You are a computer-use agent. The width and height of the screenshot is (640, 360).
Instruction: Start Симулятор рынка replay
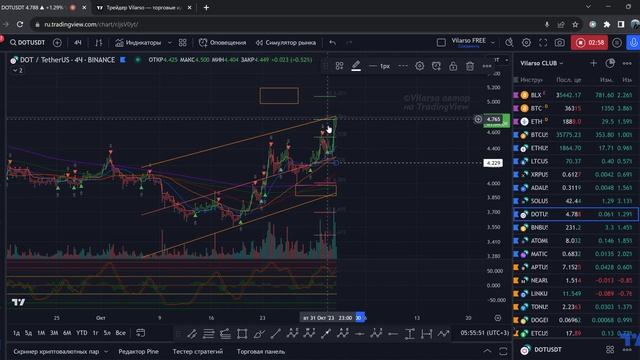[x=286, y=42]
